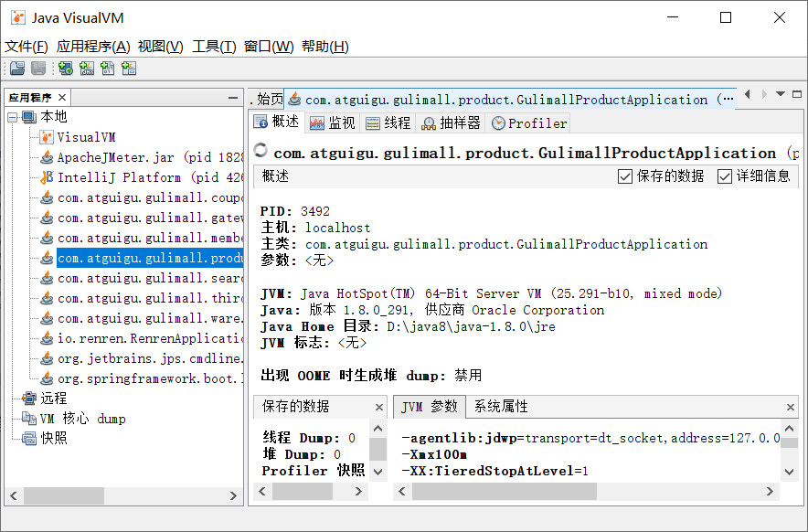This screenshot has height=532, width=808.
Task: Click scroll-right arrow under 保存的数据 panel
Action: [x=358, y=491]
